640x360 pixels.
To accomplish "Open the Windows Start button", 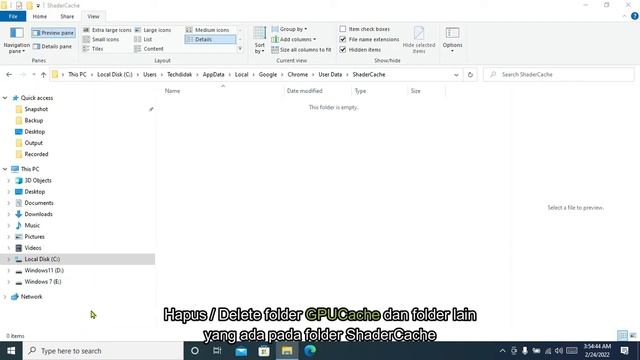I will tap(11, 351).
